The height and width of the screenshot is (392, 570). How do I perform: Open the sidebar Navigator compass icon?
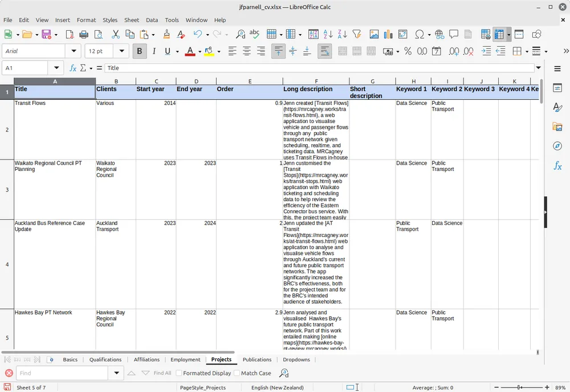[557, 146]
